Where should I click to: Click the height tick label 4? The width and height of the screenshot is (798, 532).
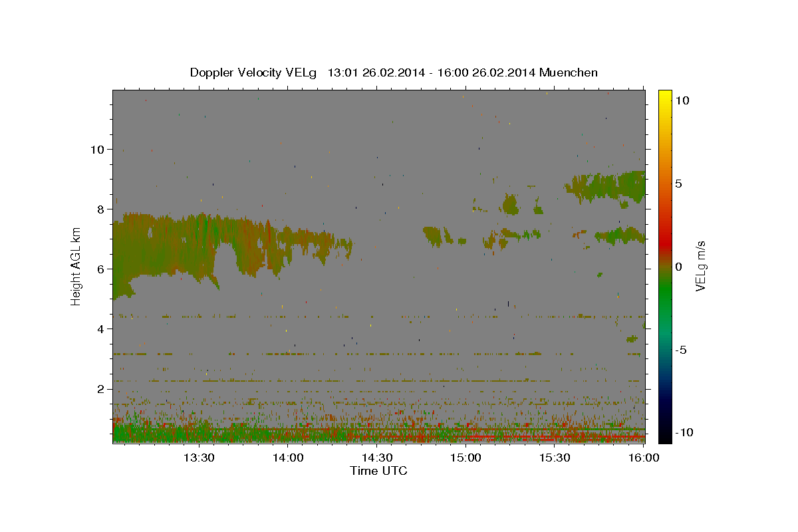click(100, 329)
